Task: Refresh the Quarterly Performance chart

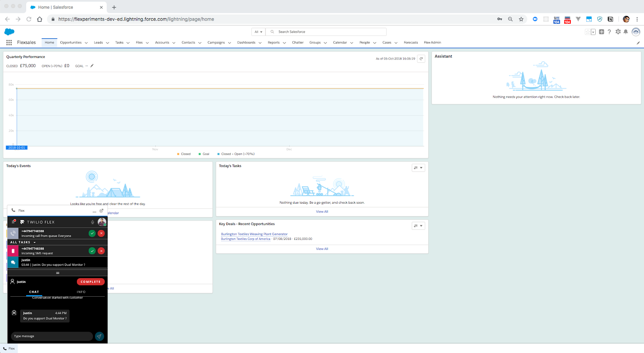Action: coord(421,59)
